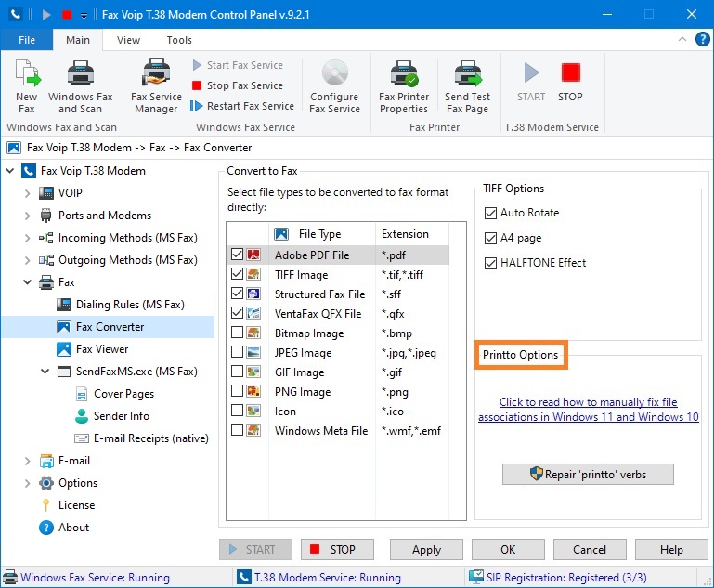Collapse the ribbon with the caret

(682, 39)
